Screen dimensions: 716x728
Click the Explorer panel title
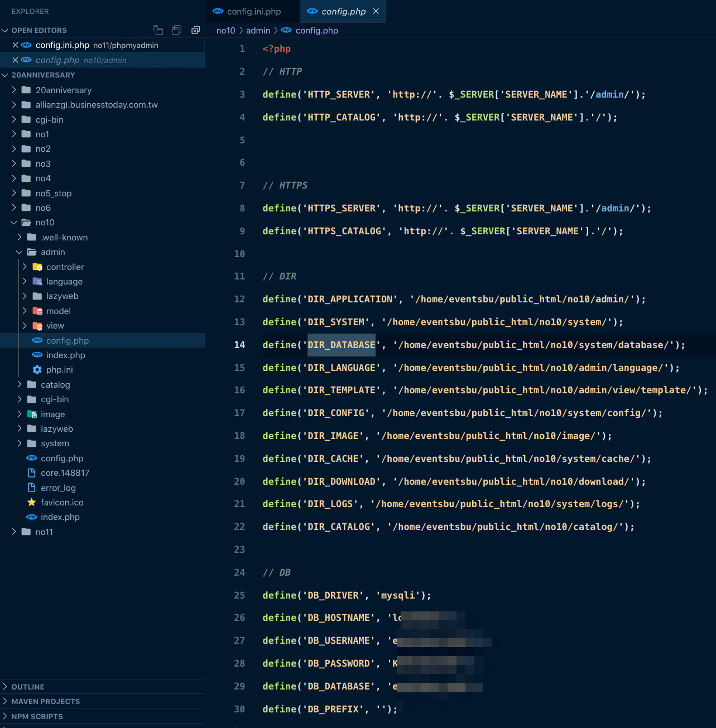pyautogui.click(x=30, y=11)
